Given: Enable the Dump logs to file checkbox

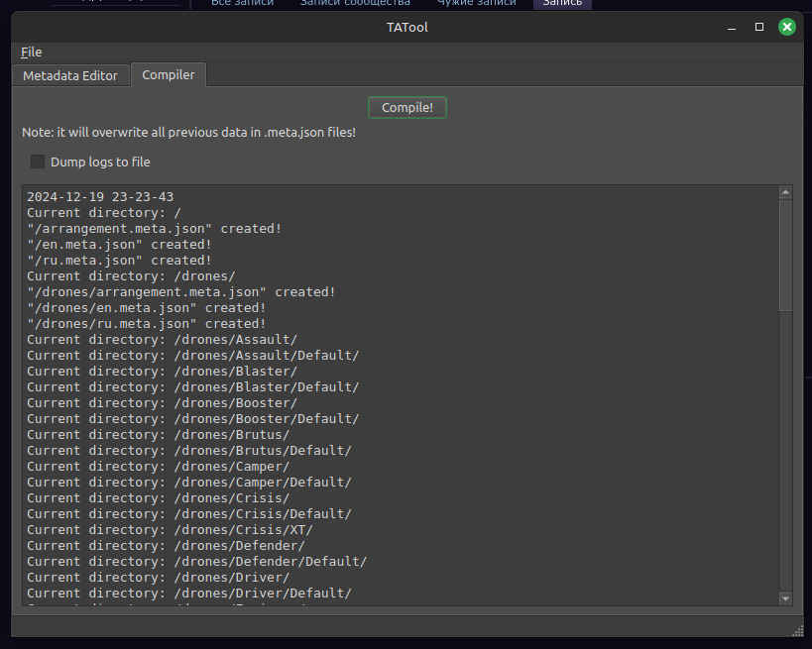Looking at the screenshot, I should (38, 162).
